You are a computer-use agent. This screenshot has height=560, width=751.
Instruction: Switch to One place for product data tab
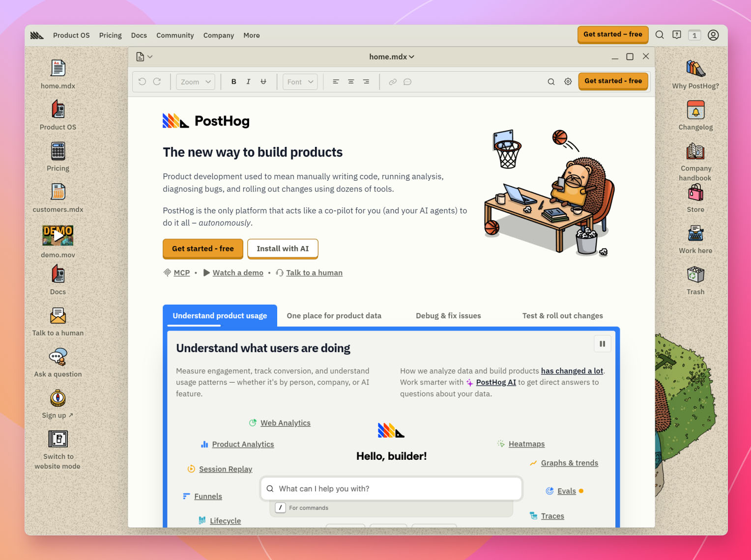click(334, 315)
